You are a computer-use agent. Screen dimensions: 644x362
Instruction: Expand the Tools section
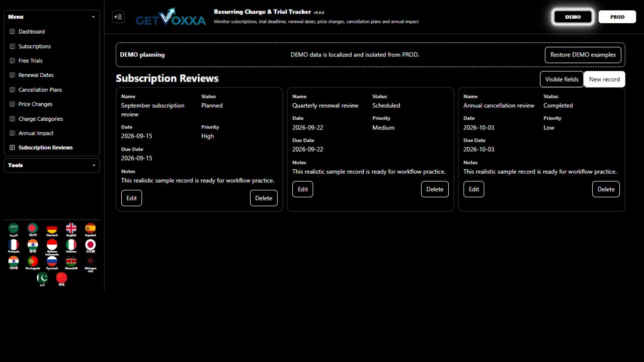tap(52, 165)
